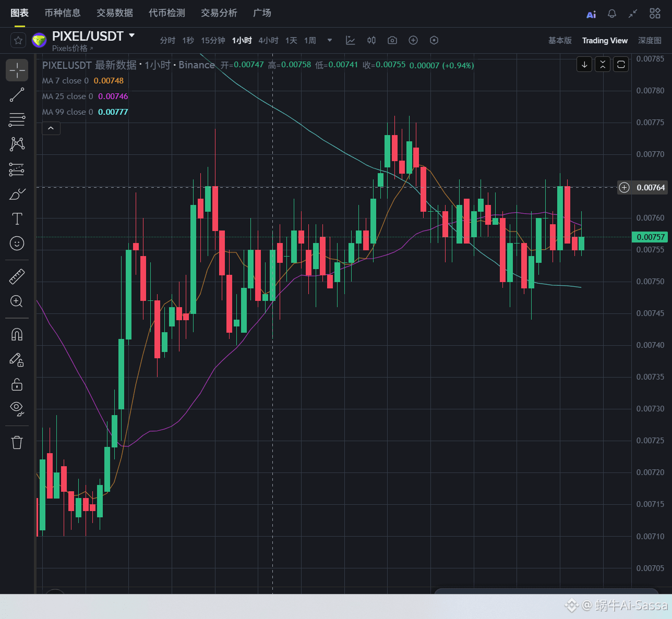672x619 pixels.
Task: Open the 币种信息 tab
Action: 62,13
